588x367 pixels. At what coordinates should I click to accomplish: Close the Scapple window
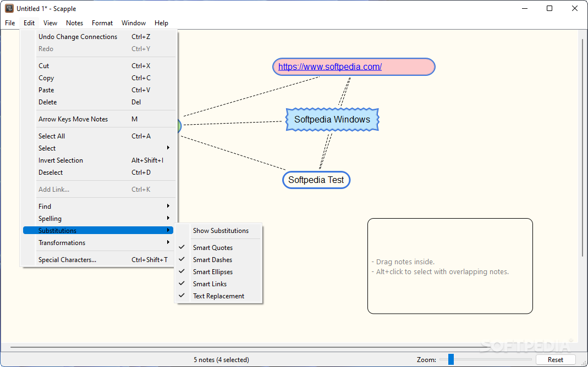point(574,8)
